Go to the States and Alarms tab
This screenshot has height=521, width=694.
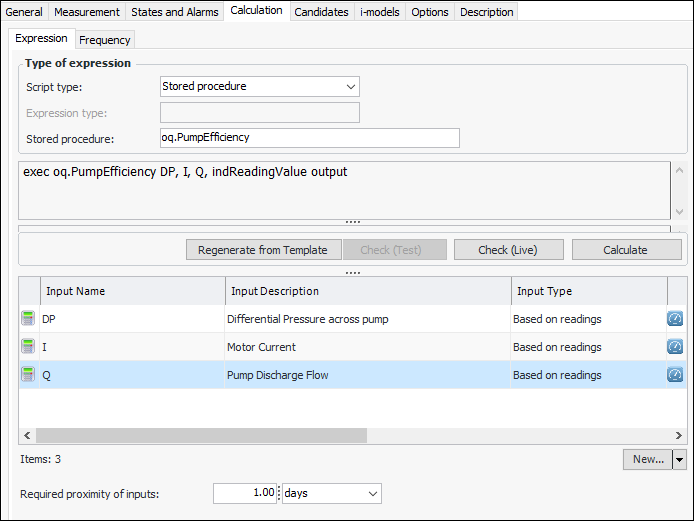(176, 12)
